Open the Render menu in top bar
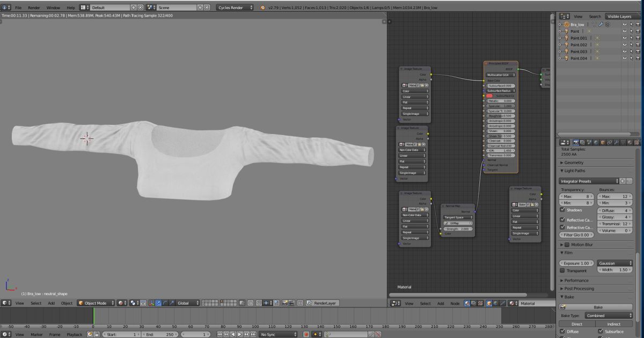644x338 pixels. pyautogui.click(x=34, y=8)
